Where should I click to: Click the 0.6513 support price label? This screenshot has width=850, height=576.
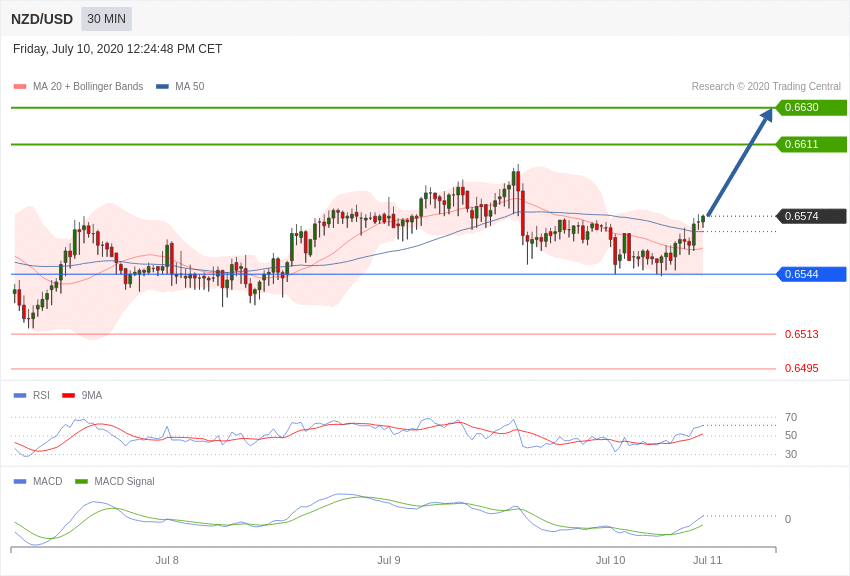point(801,334)
